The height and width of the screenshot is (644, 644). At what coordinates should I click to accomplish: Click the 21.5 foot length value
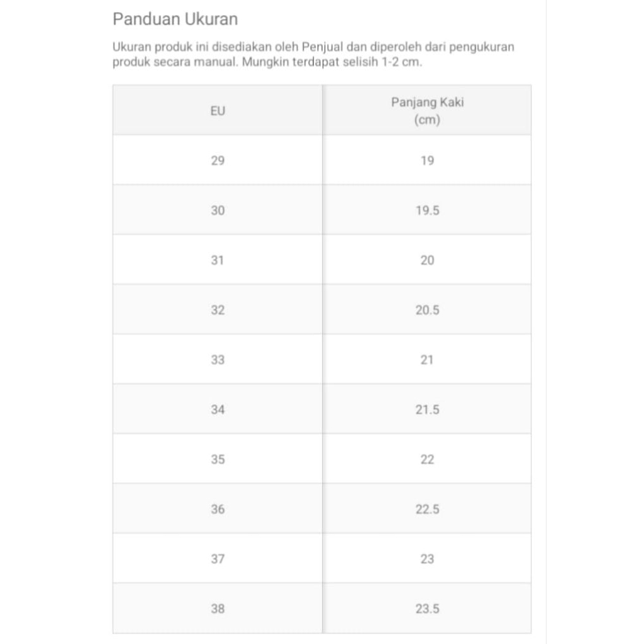click(x=427, y=409)
